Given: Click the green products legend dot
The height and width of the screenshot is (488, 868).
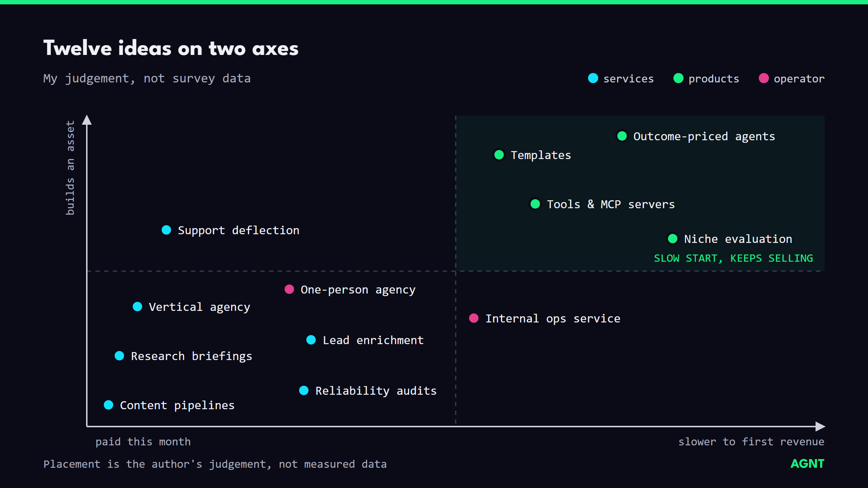Looking at the screenshot, I should [678, 78].
